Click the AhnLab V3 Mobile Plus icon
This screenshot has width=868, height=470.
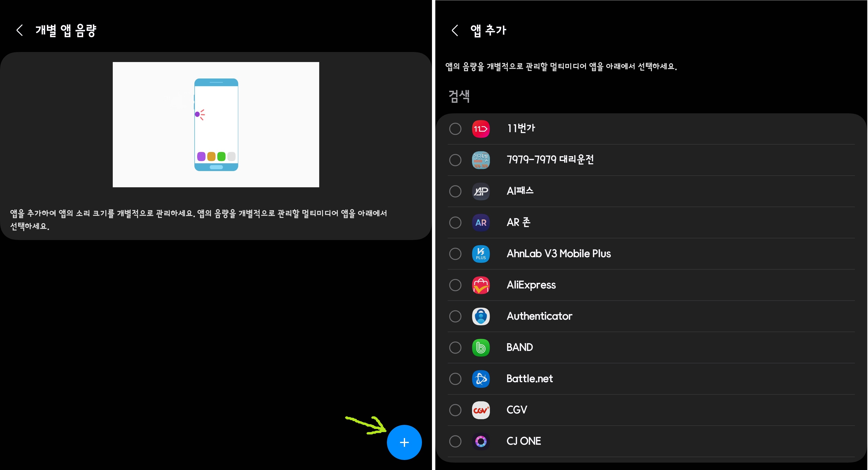(481, 254)
